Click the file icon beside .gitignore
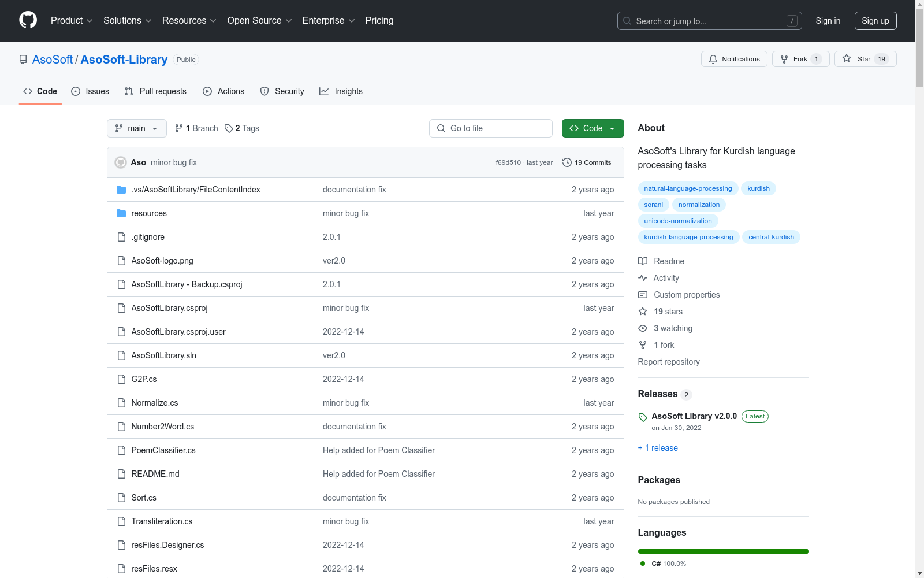This screenshot has height=578, width=924. 121,237
